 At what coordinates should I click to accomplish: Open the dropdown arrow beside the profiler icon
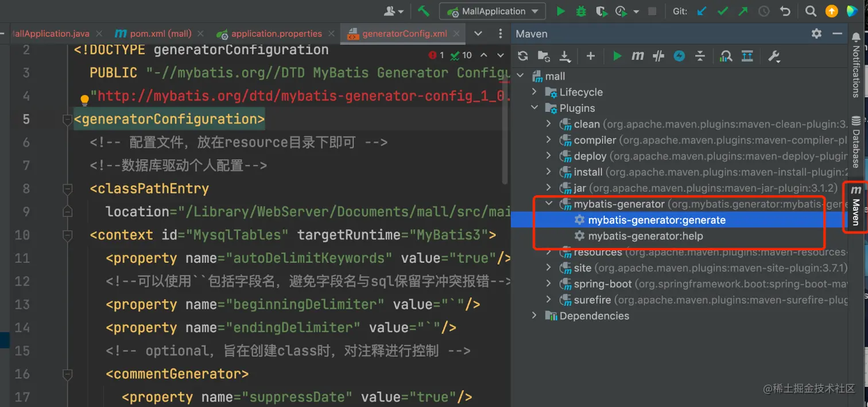coord(636,11)
